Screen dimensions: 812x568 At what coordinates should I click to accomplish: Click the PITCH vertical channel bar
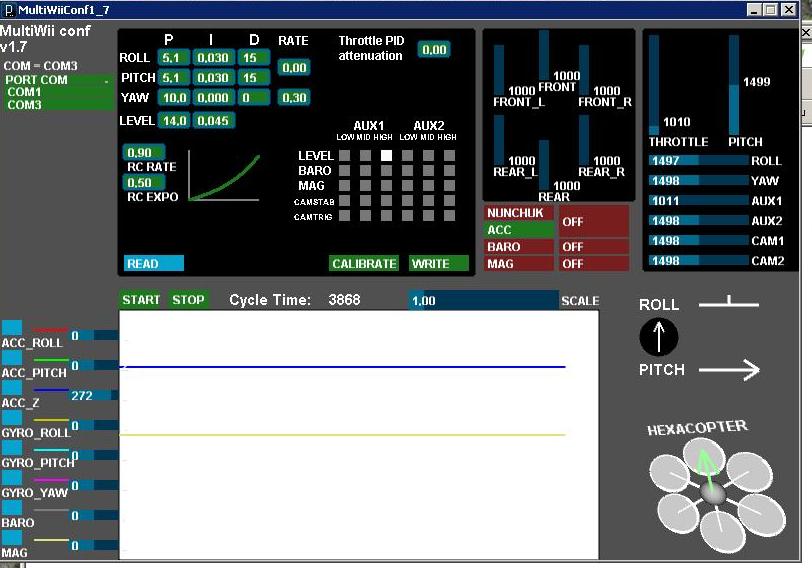[x=734, y=85]
